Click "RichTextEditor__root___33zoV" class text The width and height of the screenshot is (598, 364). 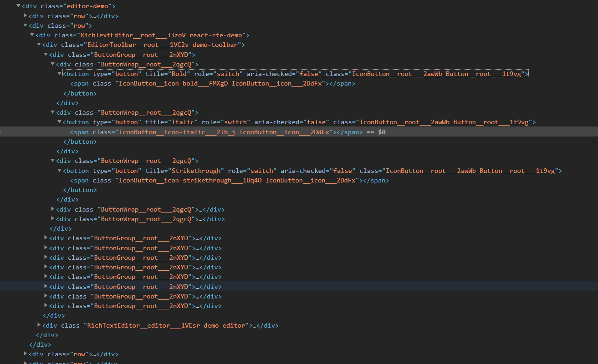133,35
